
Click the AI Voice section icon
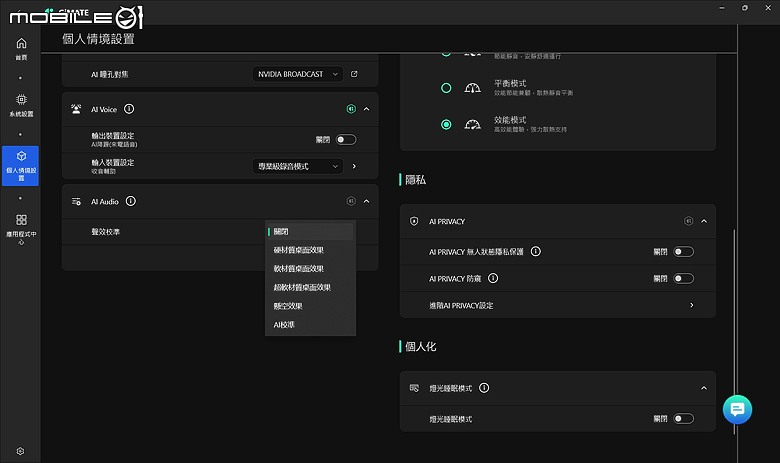(76, 109)
